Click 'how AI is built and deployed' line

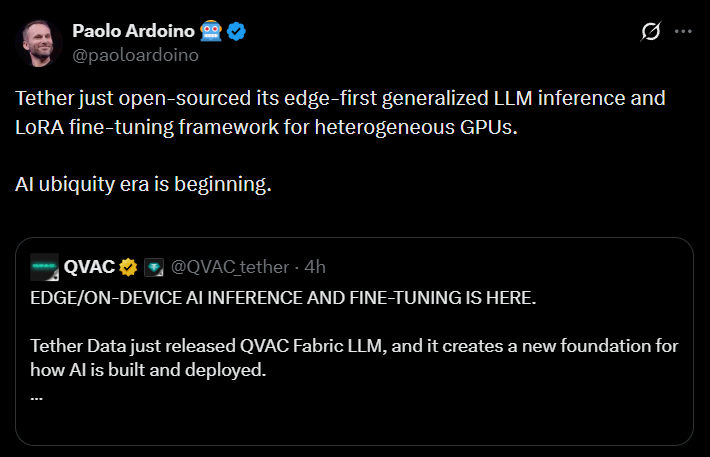(150, 370)
